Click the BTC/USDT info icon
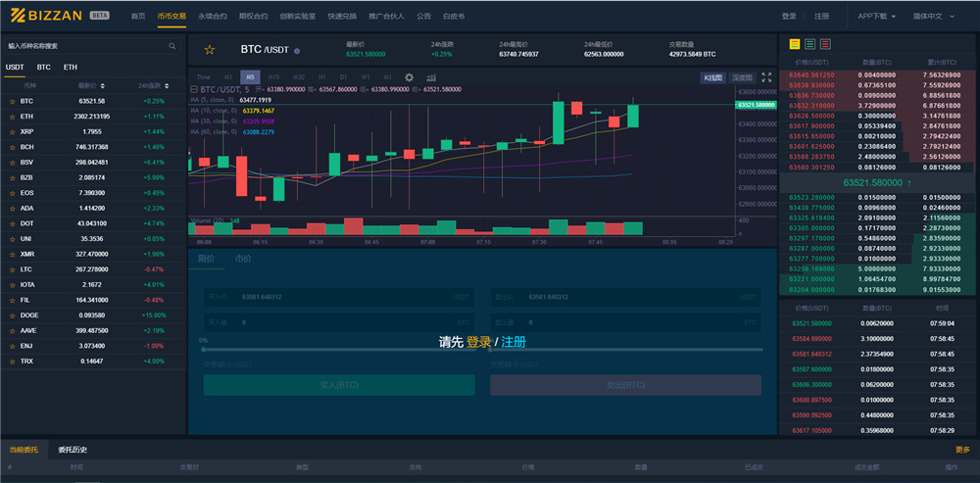Screen dimensions: 980x483 pyautogui.click(x=297, y=50)
